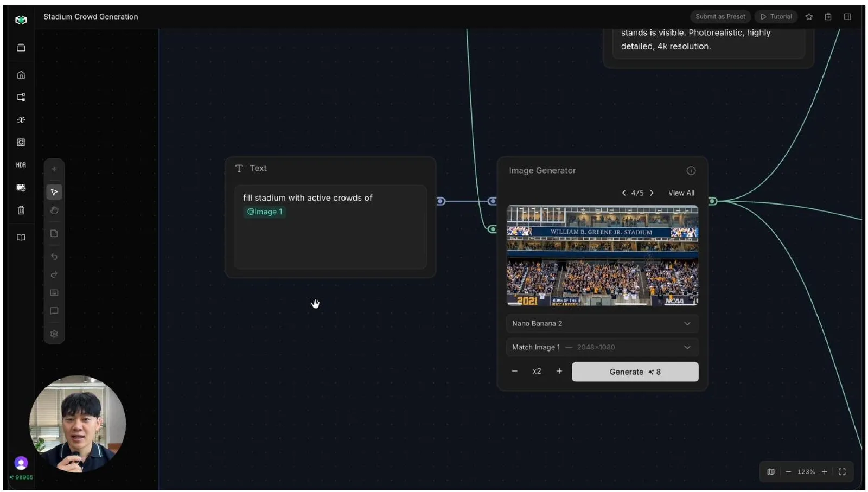Open canvas settings gear in toolbar
The image size is (868, 492).
click(54, 334)
